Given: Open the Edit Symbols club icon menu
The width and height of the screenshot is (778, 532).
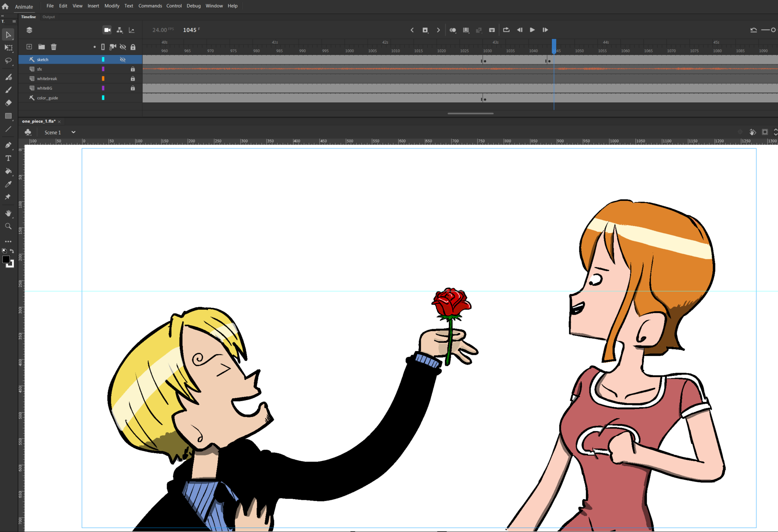Looking at the screenshot, I should point(28,132).
